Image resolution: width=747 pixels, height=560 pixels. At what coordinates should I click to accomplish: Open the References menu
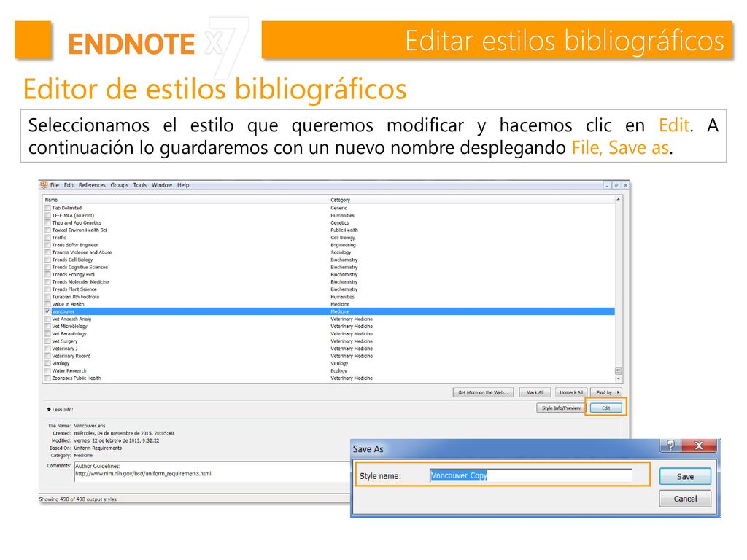[92, 185]
